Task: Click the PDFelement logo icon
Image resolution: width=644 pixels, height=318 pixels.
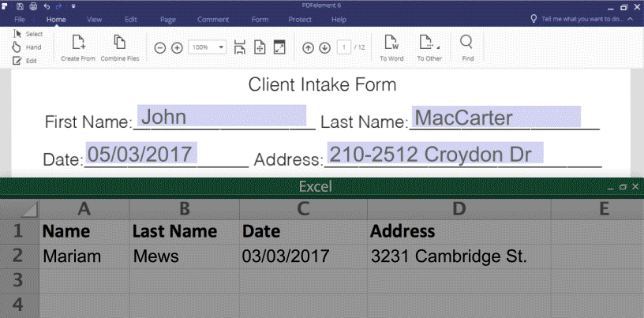Action: pyautogui.click(x=4, y=6)
